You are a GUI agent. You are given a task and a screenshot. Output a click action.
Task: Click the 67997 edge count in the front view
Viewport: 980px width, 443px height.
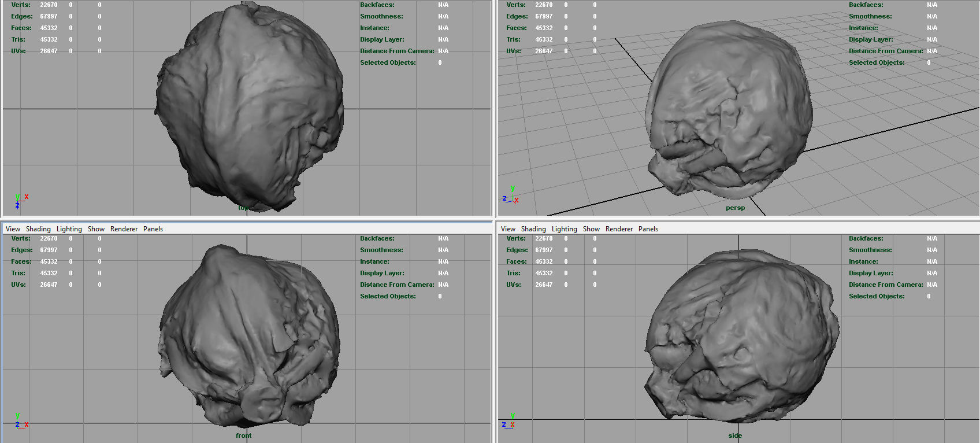click(x=49, y=250)
